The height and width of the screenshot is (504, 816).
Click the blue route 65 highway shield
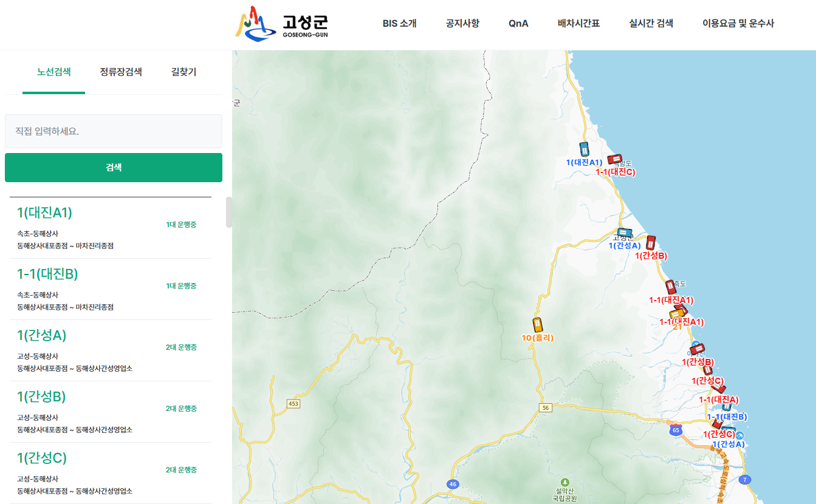click(675, 430)
